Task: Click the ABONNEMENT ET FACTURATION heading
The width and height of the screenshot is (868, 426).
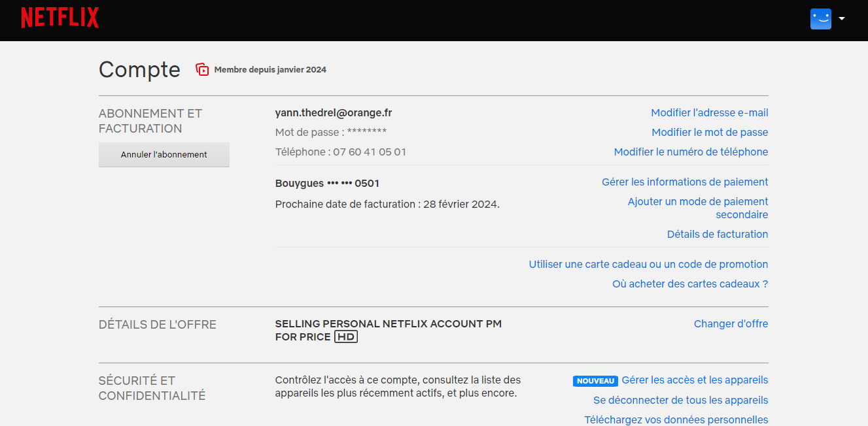Action: 150,121
